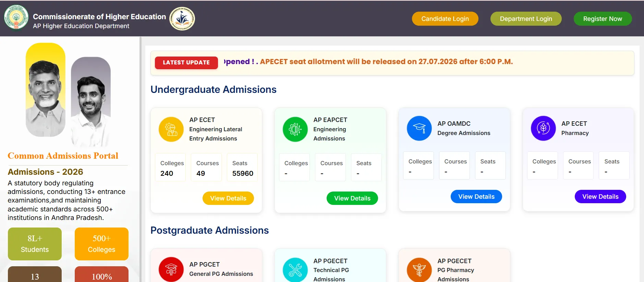
Task: Click the Courses cell in AP ECET Pharmacy card
Action: pos(579,165)
